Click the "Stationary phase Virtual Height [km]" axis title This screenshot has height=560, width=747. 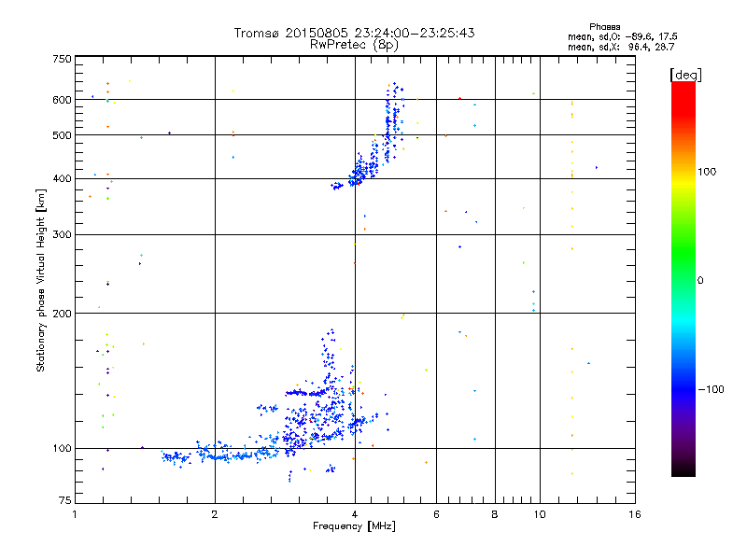[41, 280]
